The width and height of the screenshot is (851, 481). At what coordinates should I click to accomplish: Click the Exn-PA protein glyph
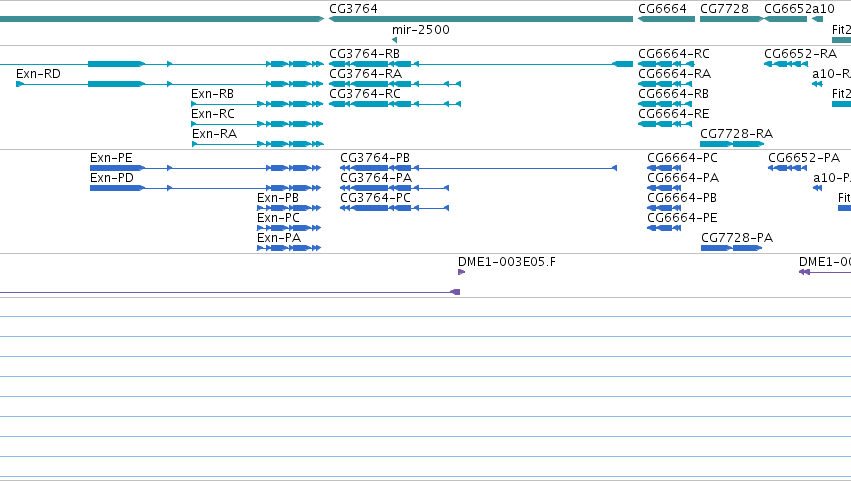[289, 248]
